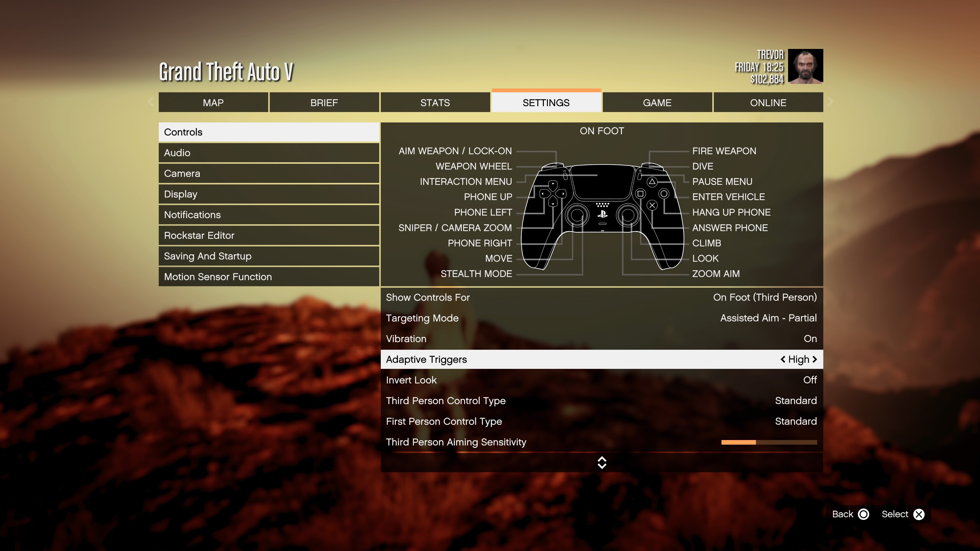Click the INTERACTION MENU label
The height and width of the screenshot is (551, 980).
466,181
